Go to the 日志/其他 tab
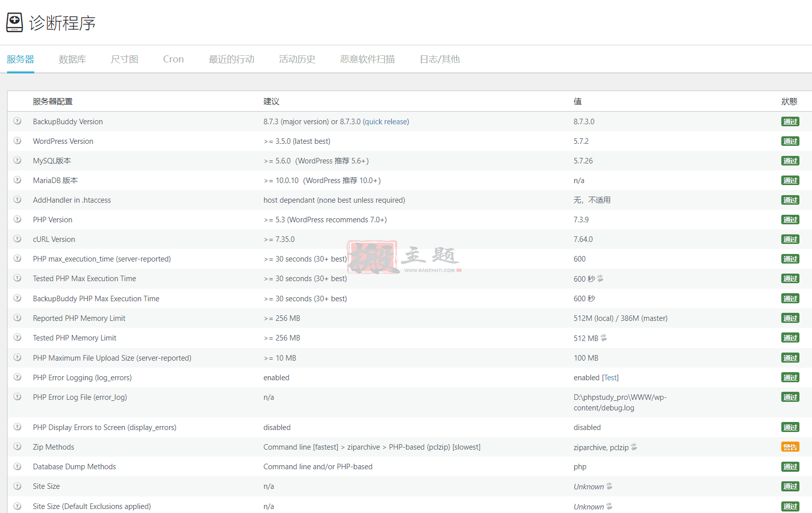The image size is (812, 513). coord(439,59)
